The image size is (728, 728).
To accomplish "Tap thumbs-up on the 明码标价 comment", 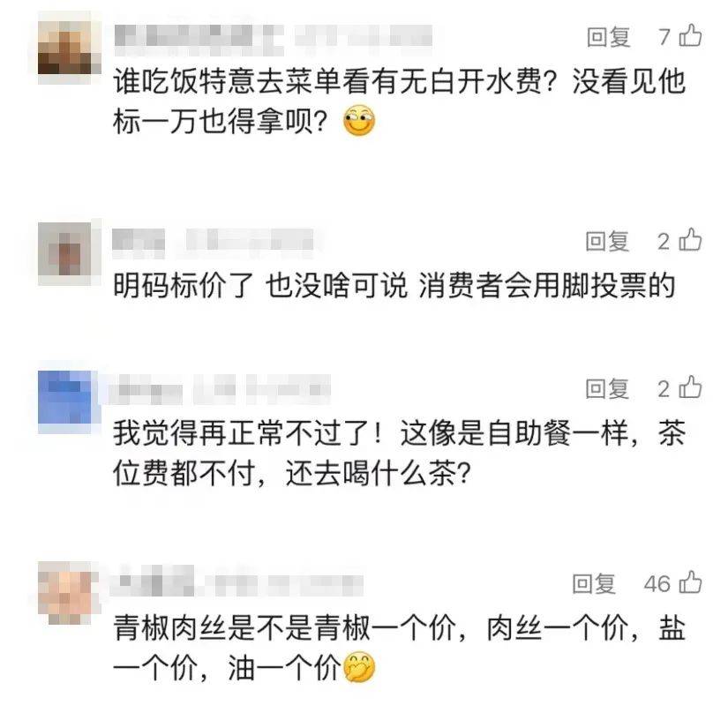I will tap(690, 240).
